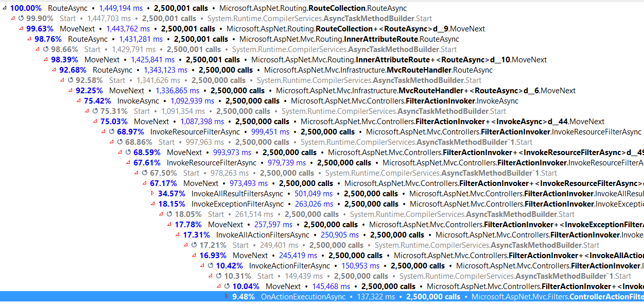Viewport: 644px width, 304px height.
Task: Click the 1,336,865 ms timing value
Action: 177,91
